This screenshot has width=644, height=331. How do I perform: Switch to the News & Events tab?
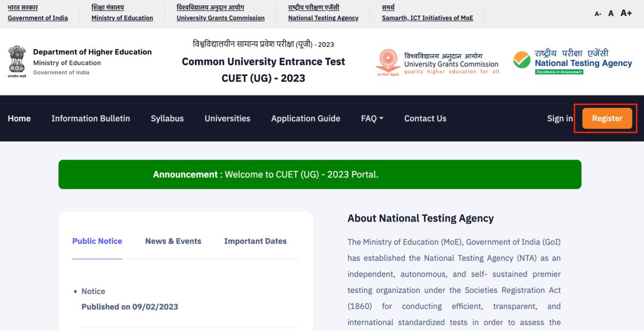pyautogui.click(x=173, y=241)
